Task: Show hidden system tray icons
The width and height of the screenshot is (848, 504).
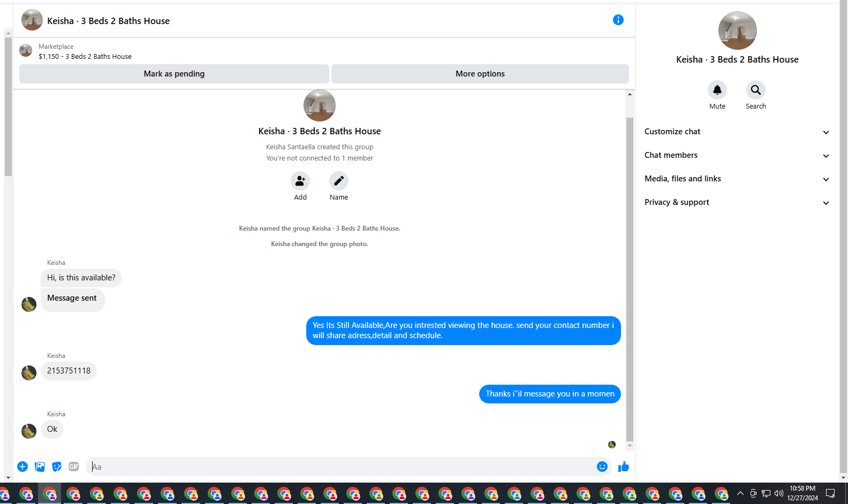Action: (x=740, y=493)
